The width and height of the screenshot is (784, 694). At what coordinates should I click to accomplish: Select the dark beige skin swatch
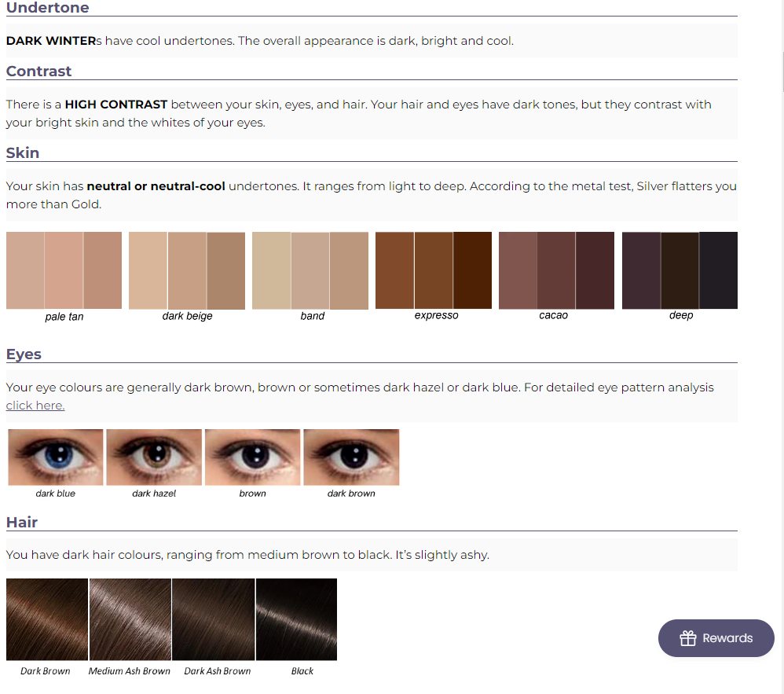[x=187, y=270]
